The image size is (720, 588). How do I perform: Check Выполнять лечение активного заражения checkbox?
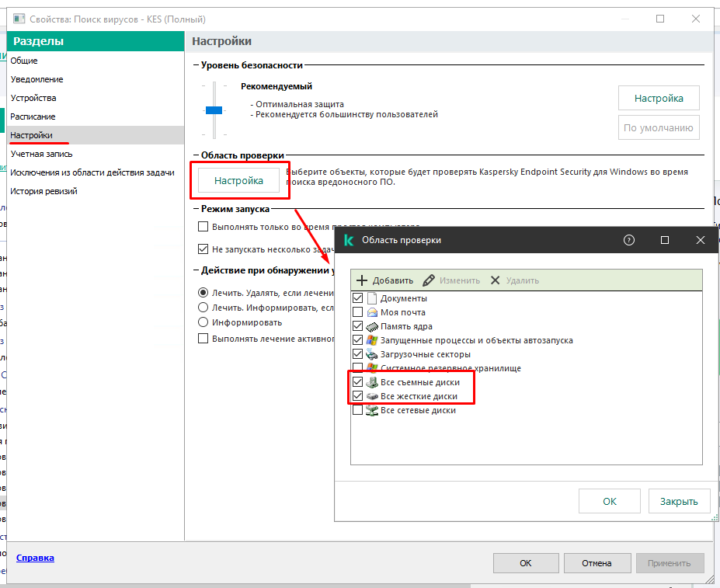point(203,339)
